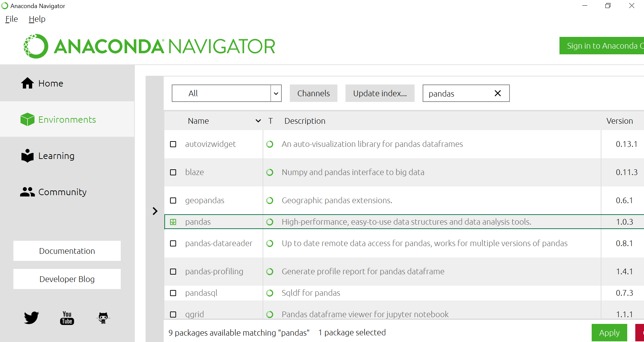The width and height of the screenshot is (644, 342).
Task: Click the Learning book icon
Action: pyautogui.click(x=28, y=156)
